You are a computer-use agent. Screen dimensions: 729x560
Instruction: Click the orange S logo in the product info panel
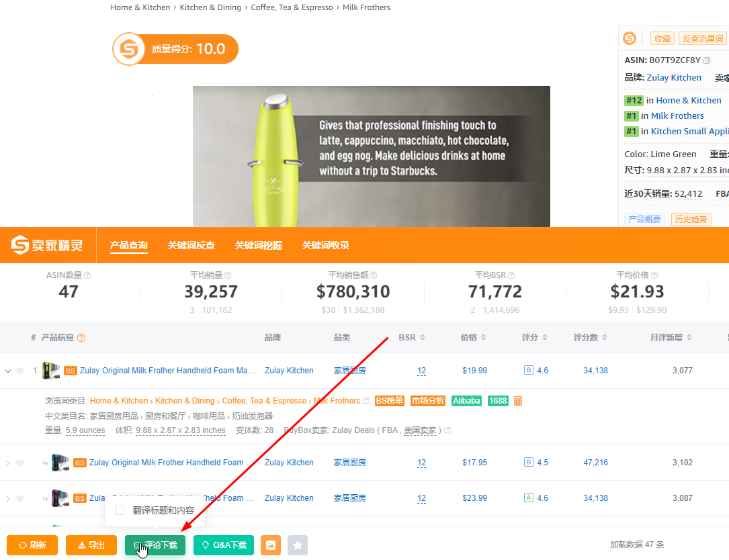pyautogui.click(x=630, y=38)
